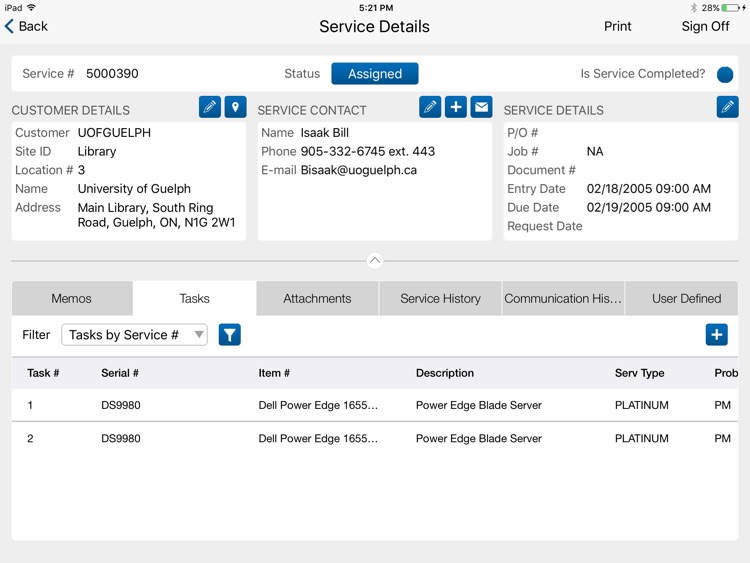Edit service contact with pencil icon

430,107
